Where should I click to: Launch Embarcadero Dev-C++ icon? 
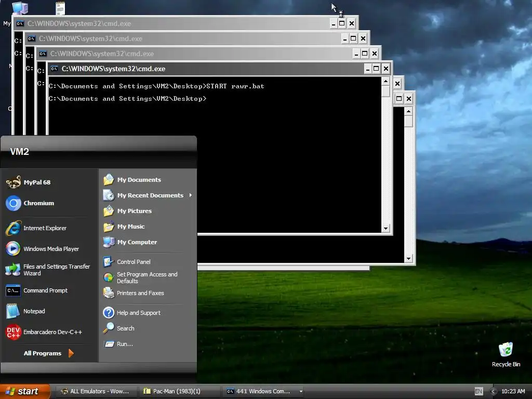[x=14, y=332]
